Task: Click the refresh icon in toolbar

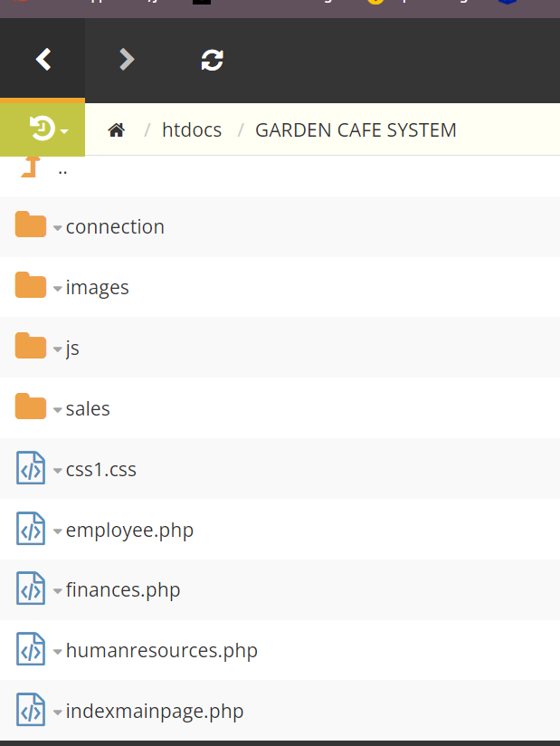Action: (x=212, y=60)
